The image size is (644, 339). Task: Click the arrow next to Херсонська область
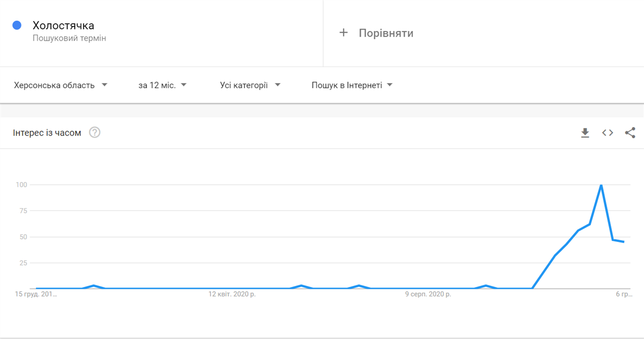pyautogui.click(x=104, y=85)
